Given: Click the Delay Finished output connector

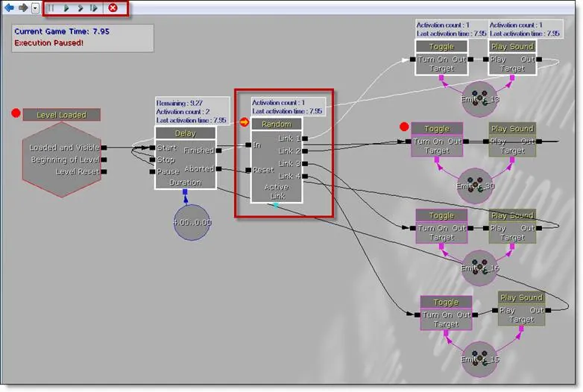Looking at the screenshot, I should point(219,151).
